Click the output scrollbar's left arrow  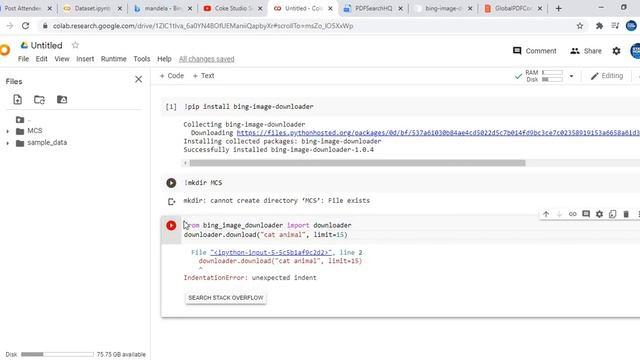[x=185, y=163]
